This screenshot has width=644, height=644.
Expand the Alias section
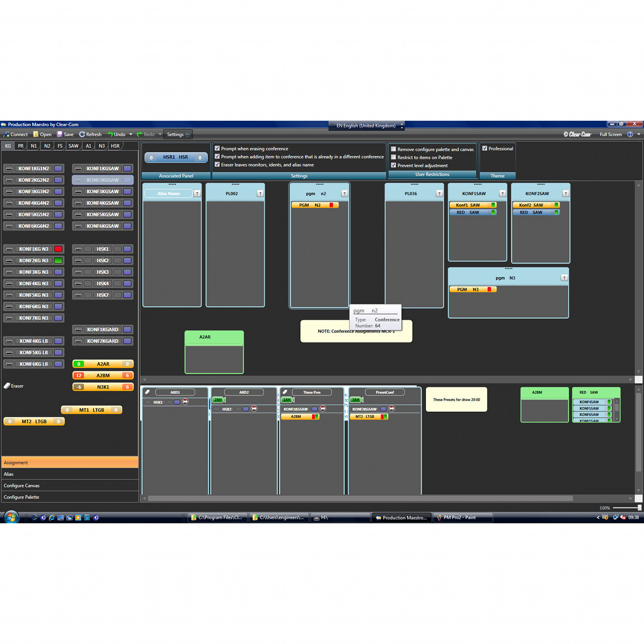[x=70, y=474]
